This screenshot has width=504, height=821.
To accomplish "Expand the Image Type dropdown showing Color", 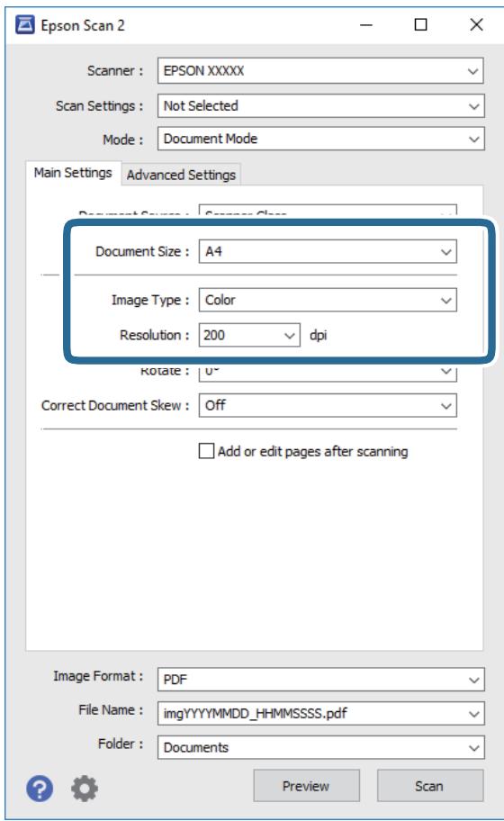I will pyautogui.click(x=328, y=300).
